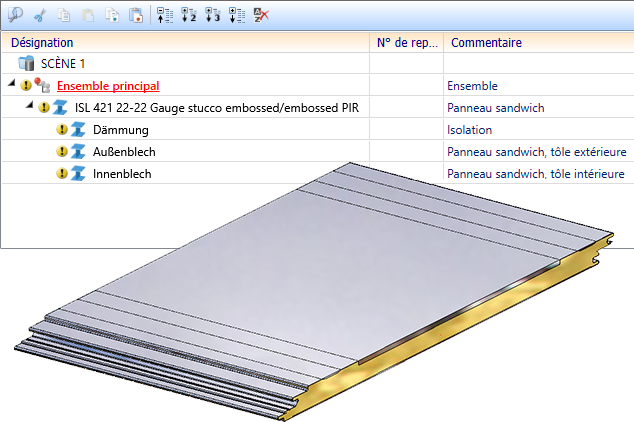Select the Innenblech part
634x422 pixels.
(x=122, y=174)
